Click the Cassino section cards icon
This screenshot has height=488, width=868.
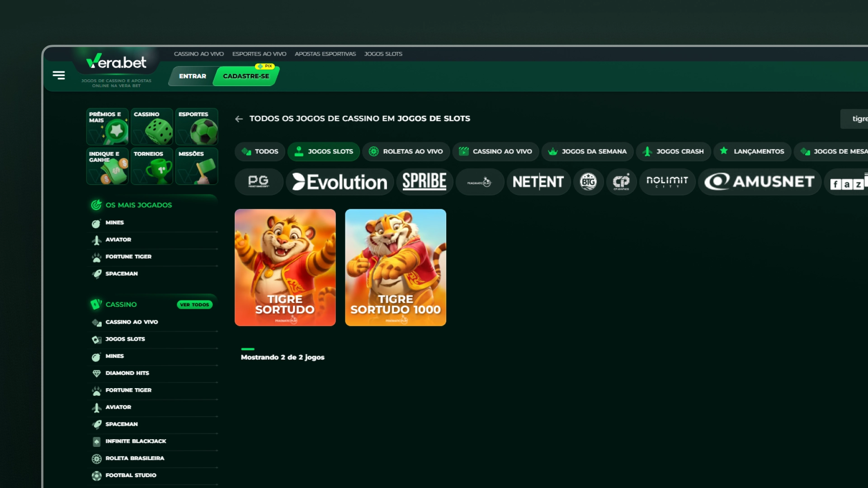pyautogui.click(x=96, y=305)
